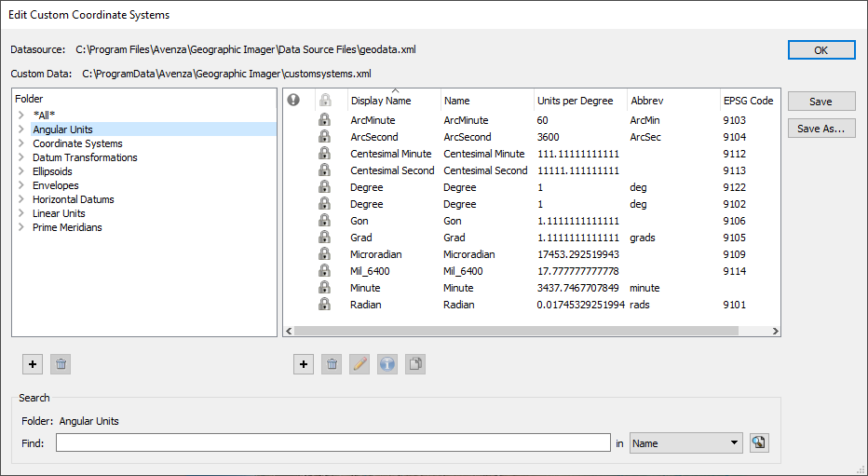Click lock icon beside Centesimal Minute
The width and height of the screenshot is (868, 476).
click(x=324, y=154)
